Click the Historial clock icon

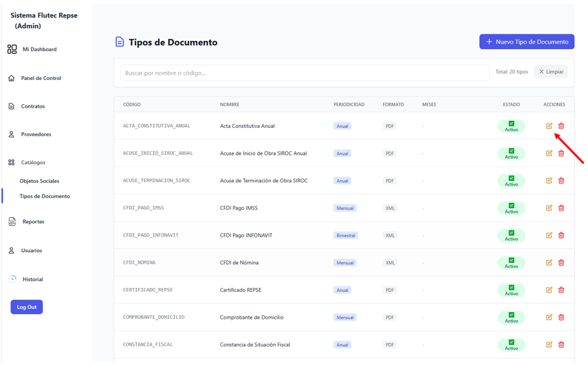coord(12,279)
